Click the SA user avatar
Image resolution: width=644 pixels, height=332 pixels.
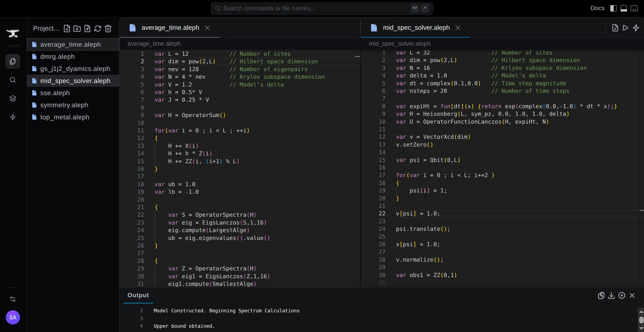point(13,317)
